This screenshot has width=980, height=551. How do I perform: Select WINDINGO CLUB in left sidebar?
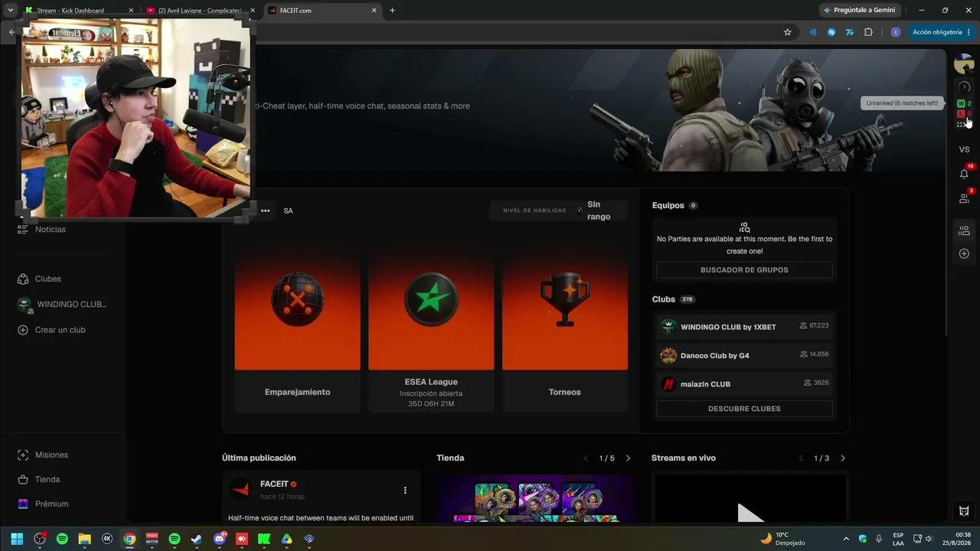[x=62, y=305]
